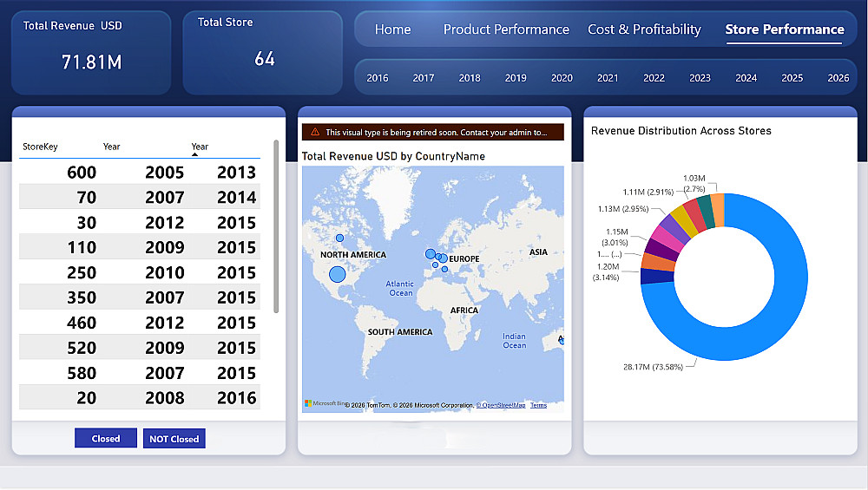Select the United Kingdom bubble on map
Viewport: 868px width, 490px height.
coord(431,254)
